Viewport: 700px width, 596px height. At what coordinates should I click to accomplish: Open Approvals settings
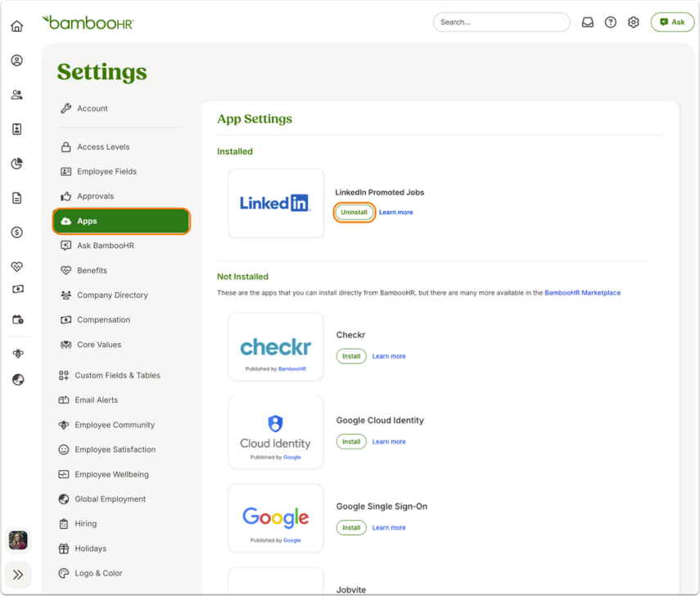(88, 196)
